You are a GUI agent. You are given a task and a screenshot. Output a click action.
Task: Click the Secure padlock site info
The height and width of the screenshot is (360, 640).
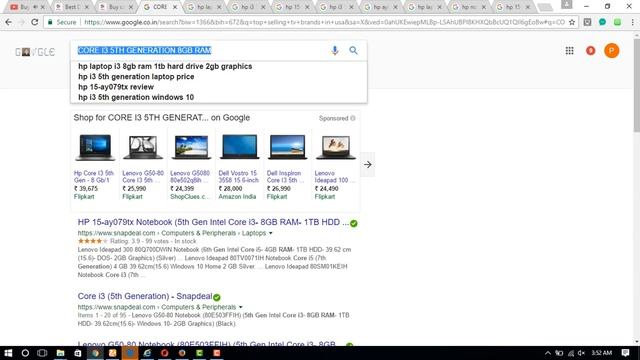coord(62,22)
